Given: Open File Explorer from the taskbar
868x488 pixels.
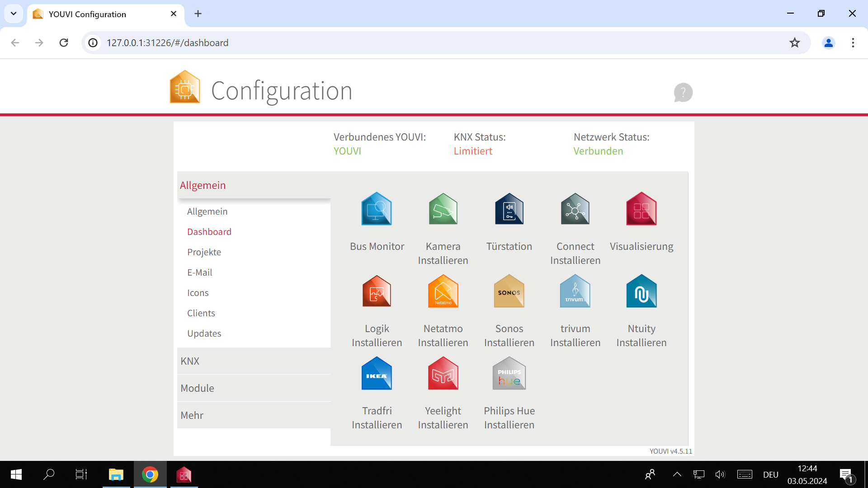Looking at the screenshot, I should click(x=116, y=474).
